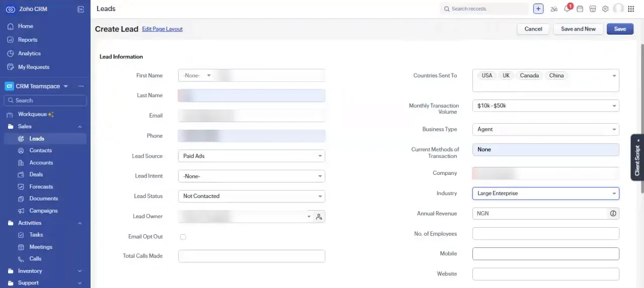Click the My Requests icon
This screenshot has width=644, height=288.
(x=10, y=67)
